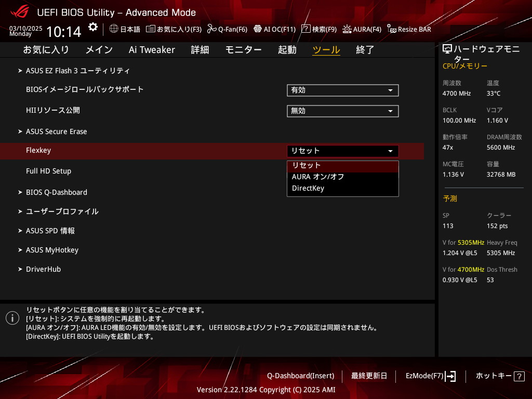Viewport: 532px width, 399px height.
Task: Open the モニター tab
Action: point(243,50)
